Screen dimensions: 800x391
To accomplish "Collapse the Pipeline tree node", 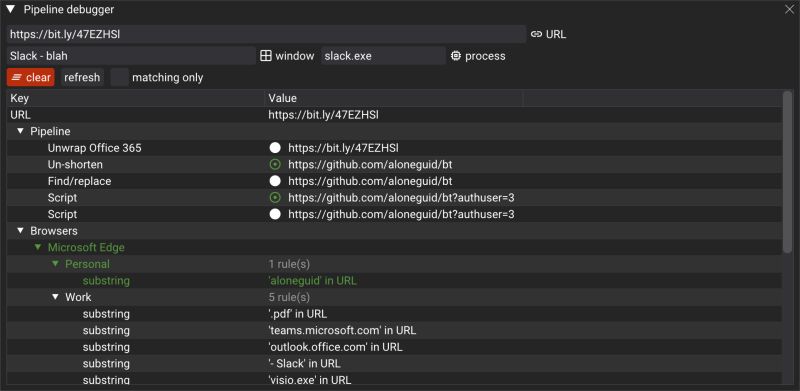I will coord(20,131).
